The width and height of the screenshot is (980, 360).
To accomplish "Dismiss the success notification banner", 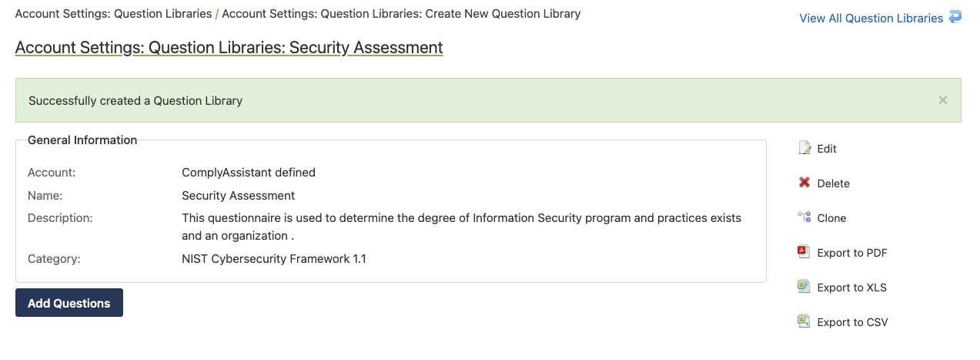I will (x=943, y=100).
